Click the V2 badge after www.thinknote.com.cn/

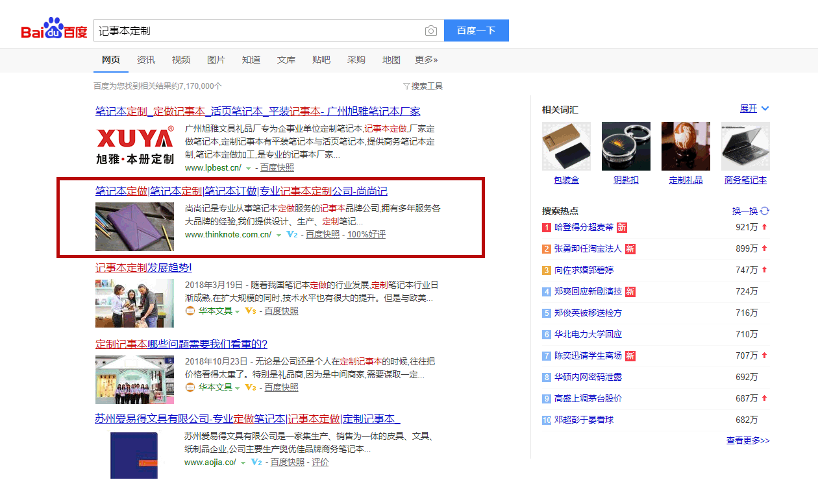click(292, 235)
